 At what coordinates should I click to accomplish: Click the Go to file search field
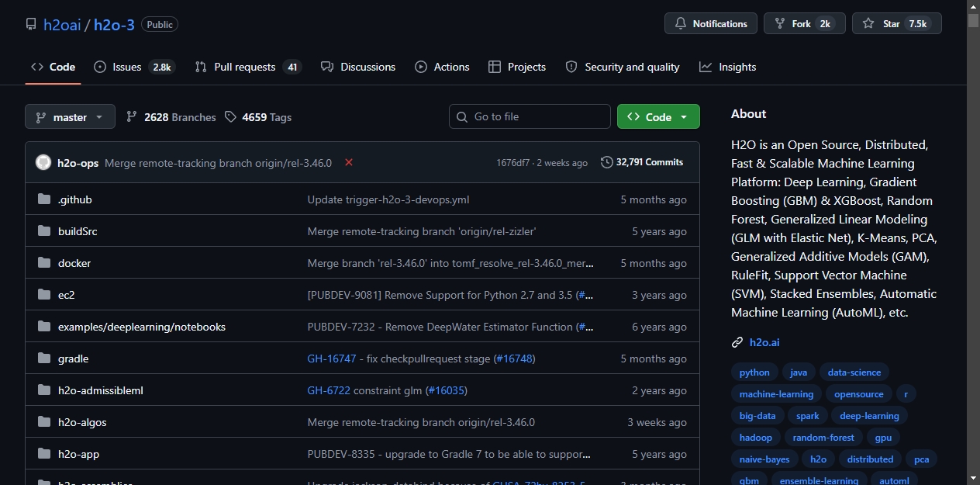[530, 116]
